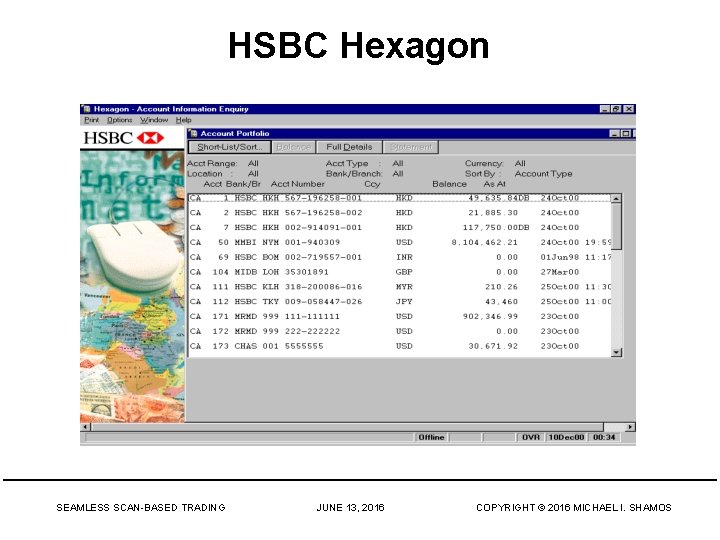The width and height of the screenshot is (720, 540).
Task: Select account row 002-914091-001
Action: (400, 227)
